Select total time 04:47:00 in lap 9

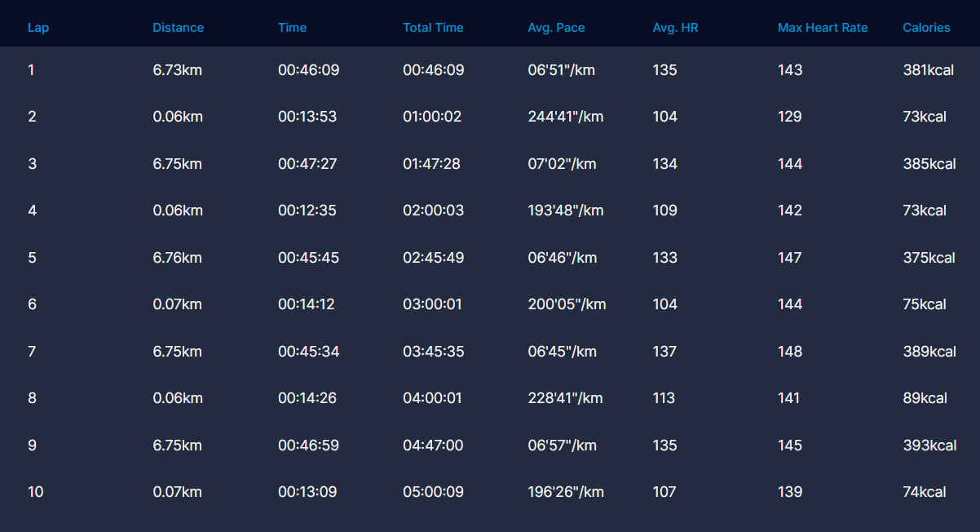click(x=433, y=446)
